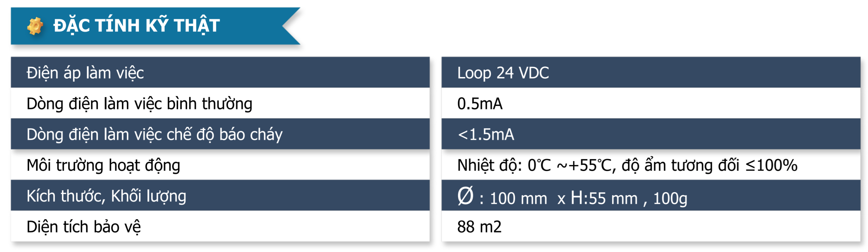Click the Ø diameter symbol

coord(465,196)
